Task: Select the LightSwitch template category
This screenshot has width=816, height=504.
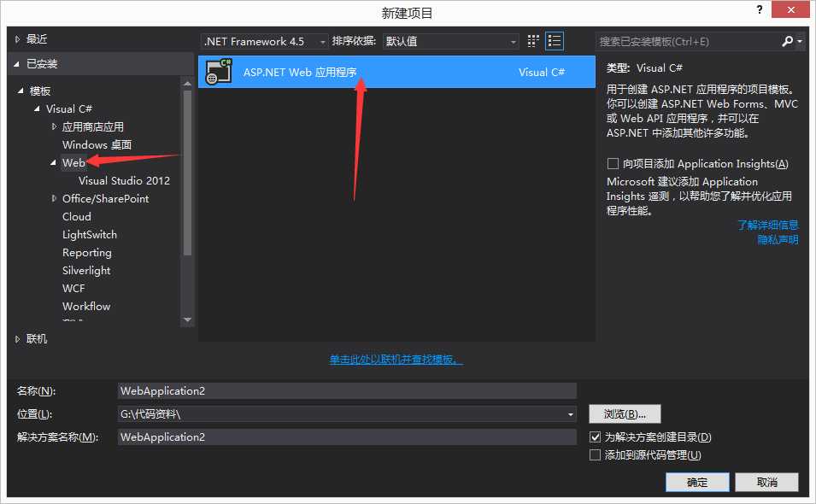Action: tap(90, 235)
